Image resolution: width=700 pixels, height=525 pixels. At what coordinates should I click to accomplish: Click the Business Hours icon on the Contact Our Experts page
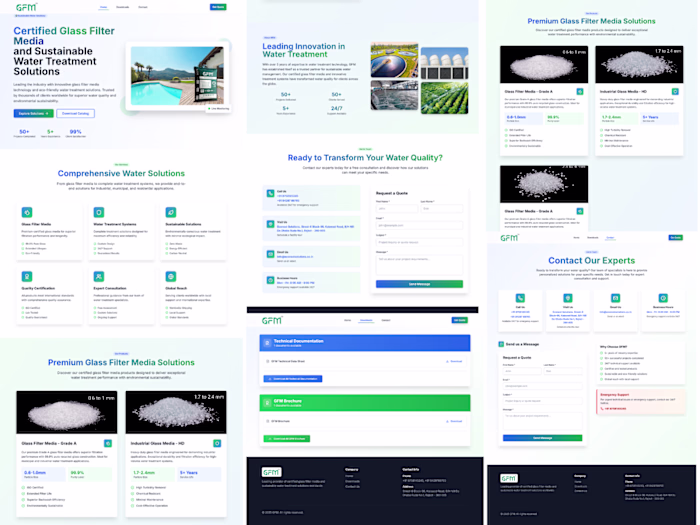[663, 298]
